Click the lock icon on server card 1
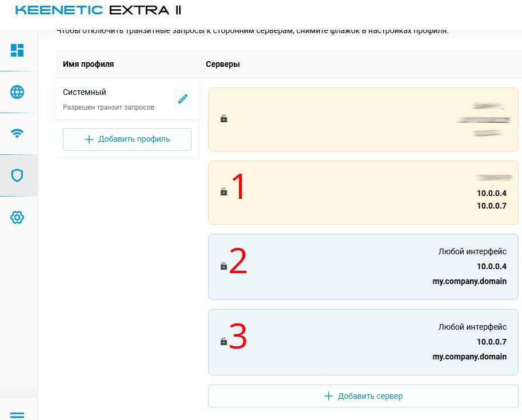522x420 pixels. point(224,192)
